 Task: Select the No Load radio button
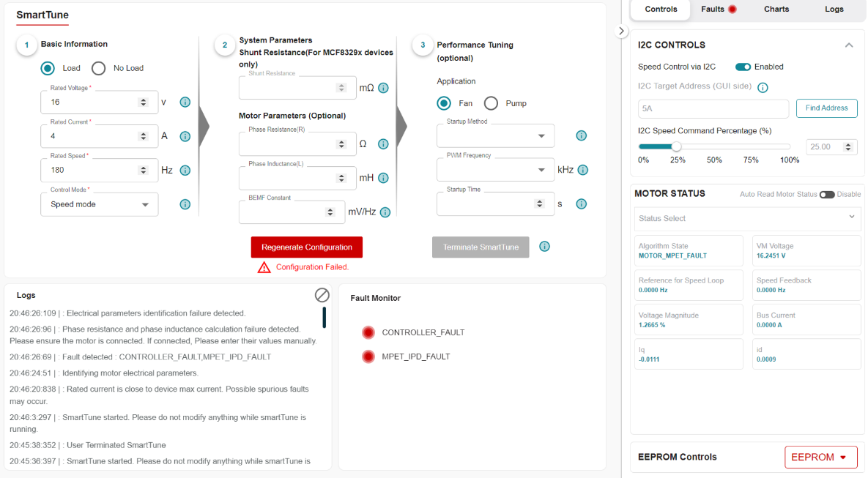pos(99,68)
